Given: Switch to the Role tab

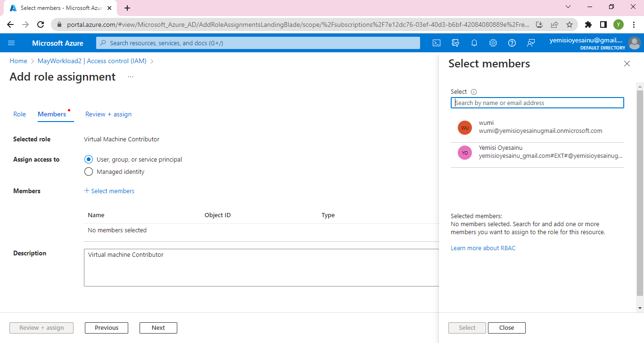Looking at the screenshot, I should [x=20, y=114].
